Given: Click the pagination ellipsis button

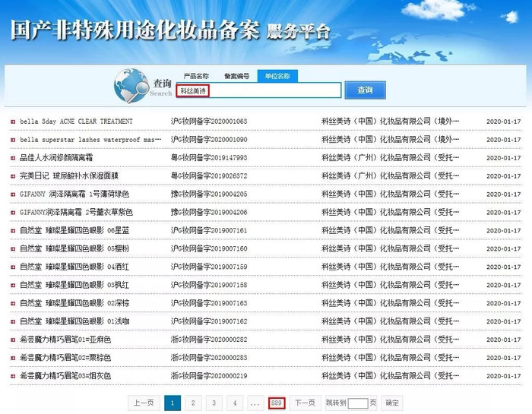Looking at the screenshot, I should tap(255, 403).
